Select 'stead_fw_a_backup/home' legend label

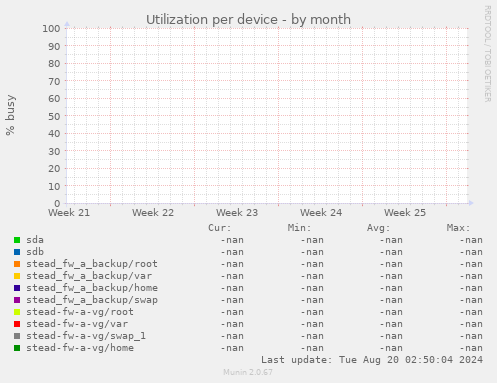pos(92,288)
